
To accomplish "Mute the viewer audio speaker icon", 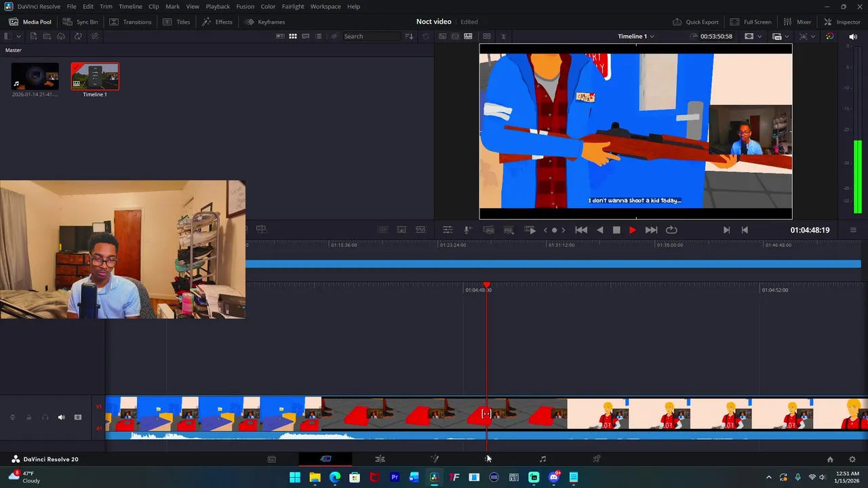I will click(x=853, y=36).
